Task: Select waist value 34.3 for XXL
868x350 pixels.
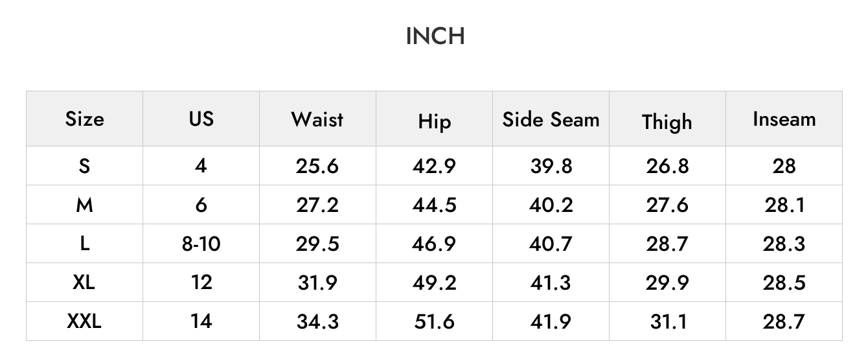Action: 317,321
